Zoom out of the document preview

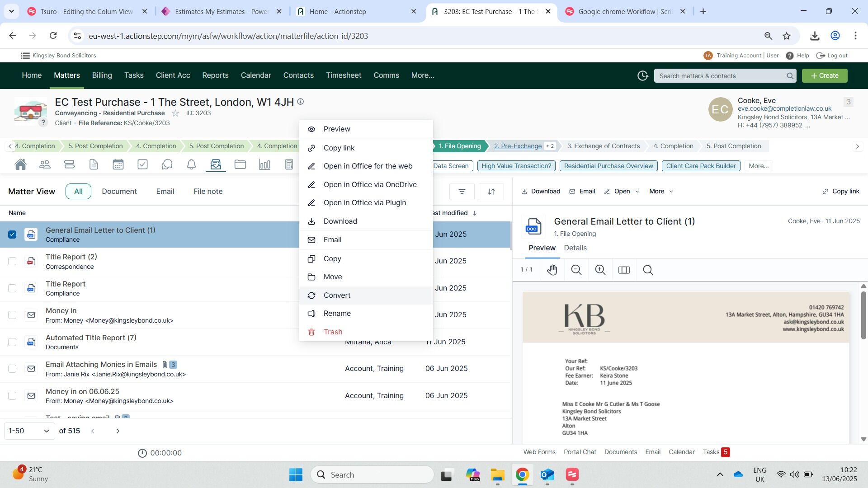point(576,270)
